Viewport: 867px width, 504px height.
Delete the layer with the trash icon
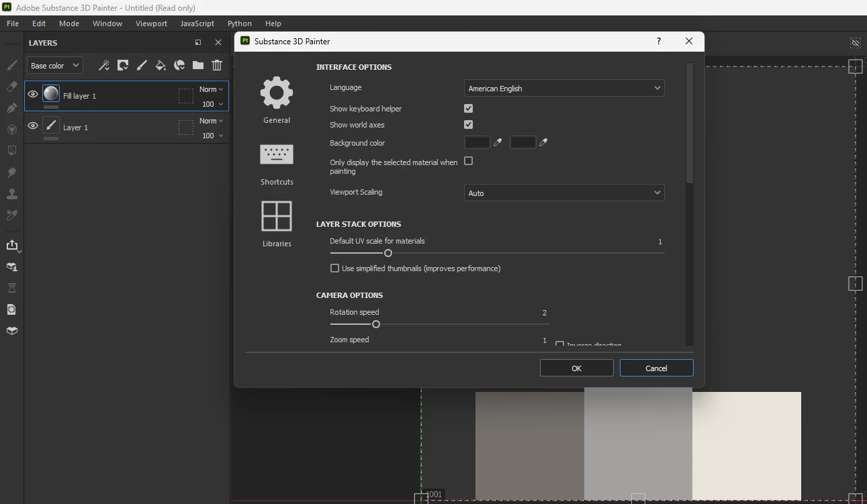[x=217, y=65]
